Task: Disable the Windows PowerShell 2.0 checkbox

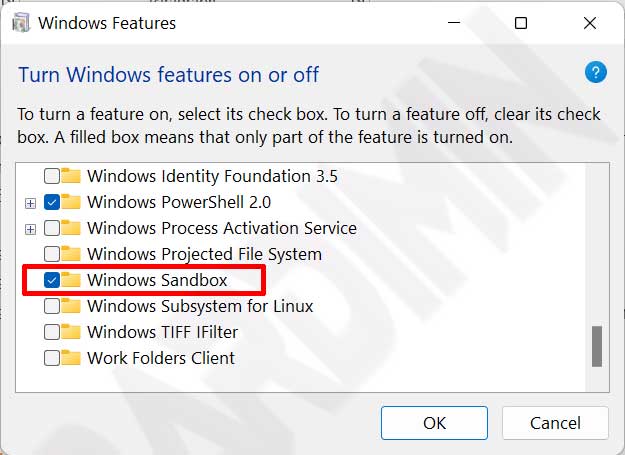Action: (52, 202)
